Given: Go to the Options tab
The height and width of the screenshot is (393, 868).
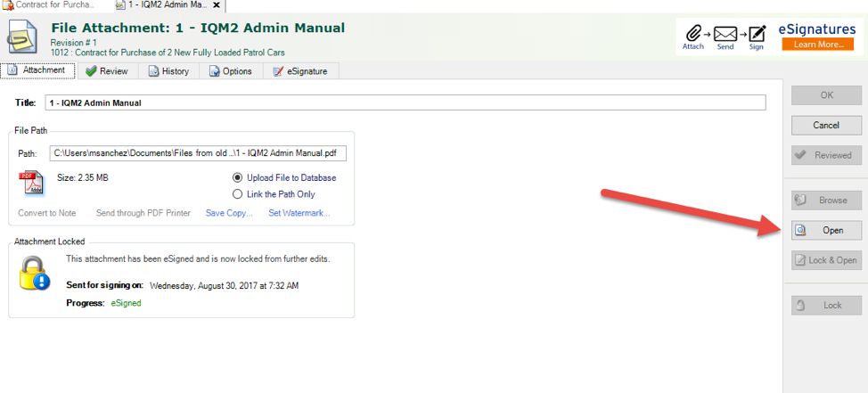Looking at the screenshot, I should [x=231, y=71].
